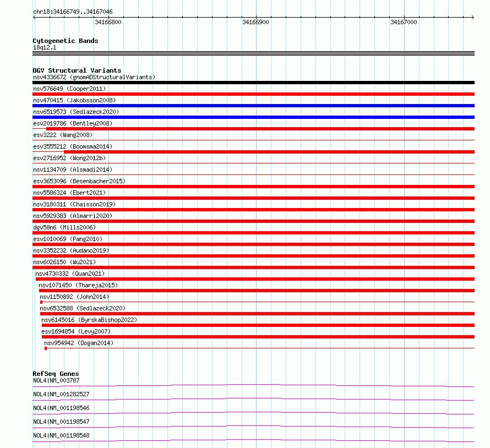The width and height of the screenshot is (490, 448).
Task: Click the nsv470415 (Jakobsson2008) label
Action: tap(74, 100)
